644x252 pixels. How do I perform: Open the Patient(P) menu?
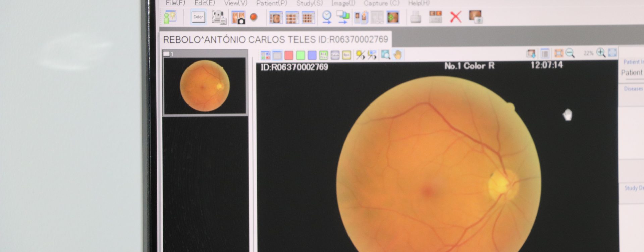pos(271,3)
